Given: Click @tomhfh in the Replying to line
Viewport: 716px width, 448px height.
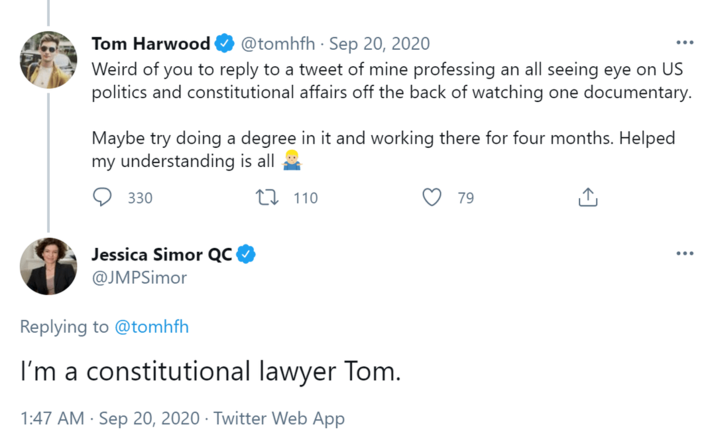Looking at the screenshot, I should [151, 326].
